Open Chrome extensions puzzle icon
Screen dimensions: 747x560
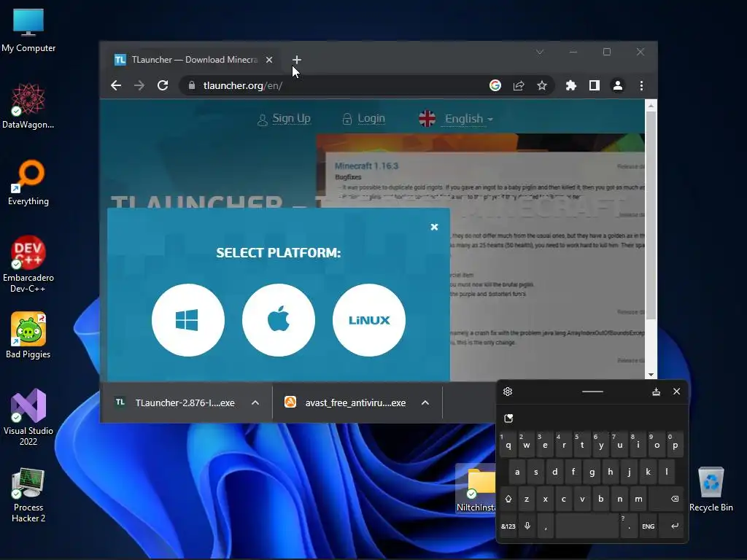tap(570, 85)
